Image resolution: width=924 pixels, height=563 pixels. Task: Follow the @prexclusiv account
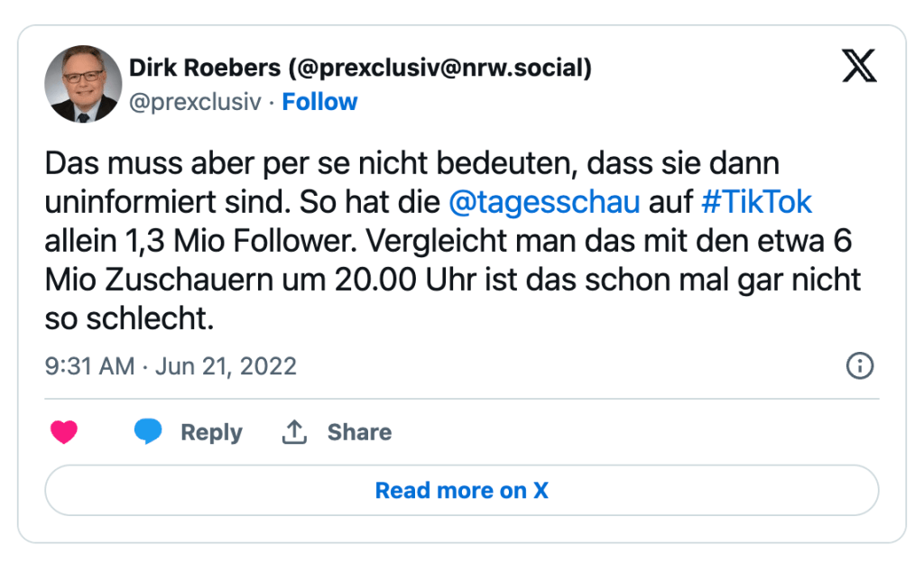pyautogui.click(x=319, y=102)
